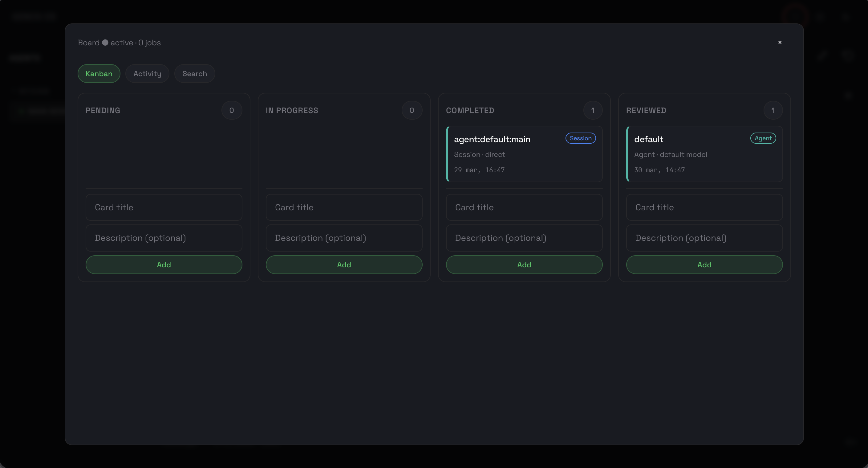Image resolution: width=868 pixels, height=468 pixels.
Task: Click the In Progress count badge
Action: pyautogui.click(x=412, y=110)
